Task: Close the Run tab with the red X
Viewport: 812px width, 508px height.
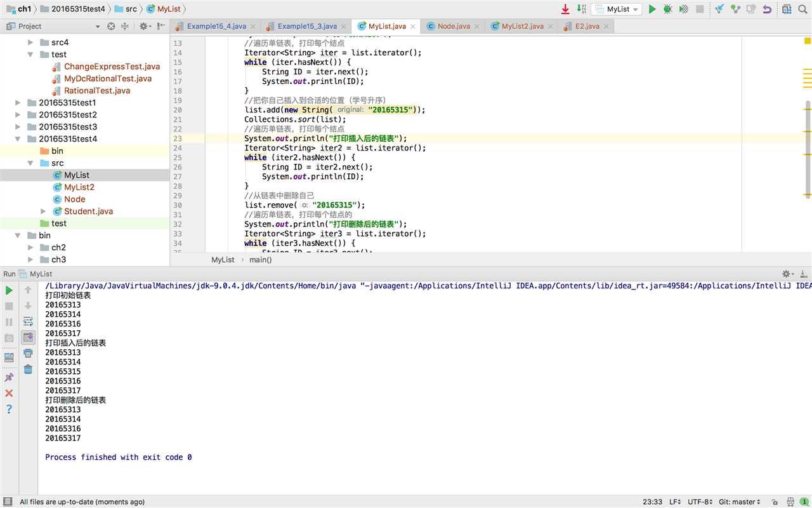Action: 9,393
